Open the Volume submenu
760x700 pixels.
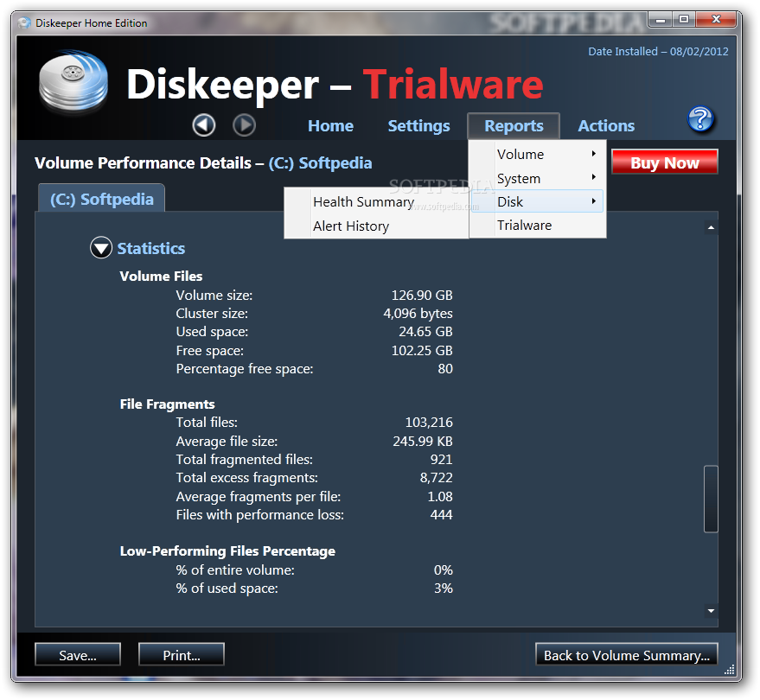[x=537, y=154]
